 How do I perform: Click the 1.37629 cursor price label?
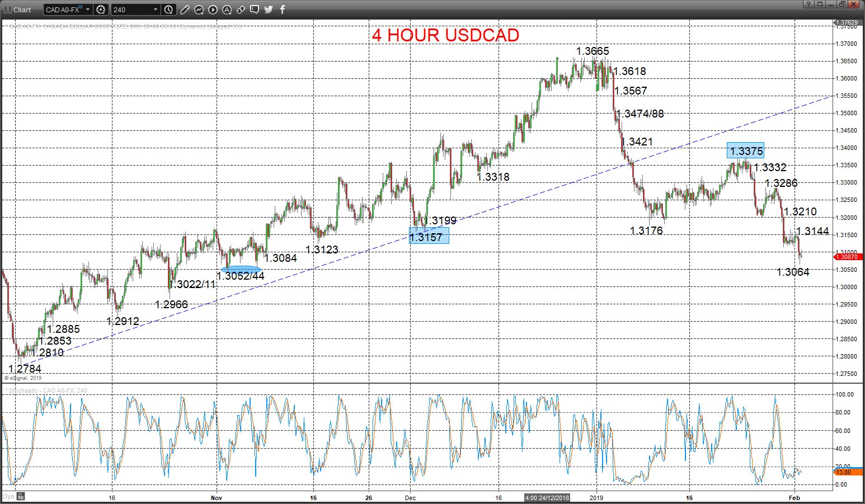tap(849, 23)
